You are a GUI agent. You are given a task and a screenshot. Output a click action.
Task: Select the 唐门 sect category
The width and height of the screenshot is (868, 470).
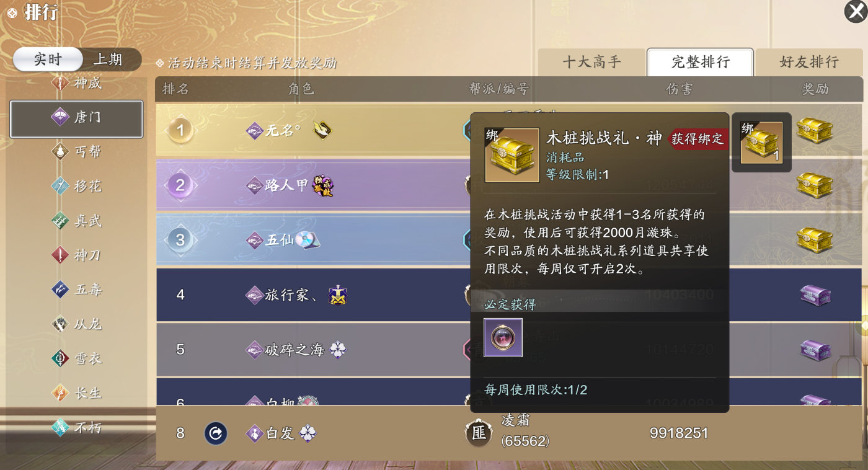(76, 118)
